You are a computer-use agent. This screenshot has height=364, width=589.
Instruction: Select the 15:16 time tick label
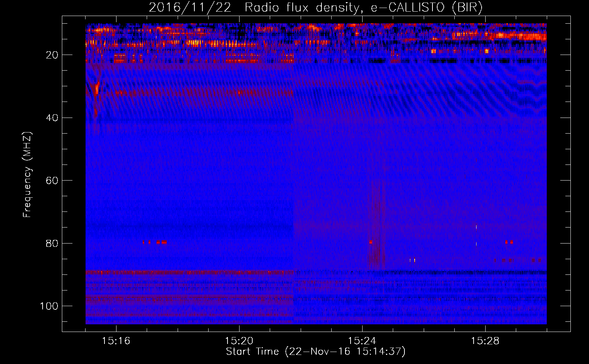point(116,341)
